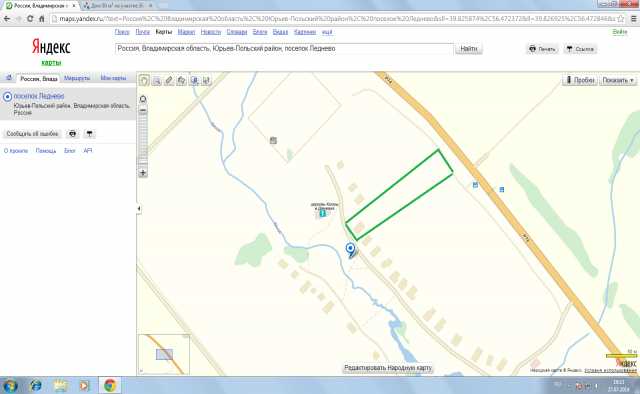Toggle the Пробки traffic layer button
The height and width of the screenshot is (394, 640).
(x=580, y=80)
